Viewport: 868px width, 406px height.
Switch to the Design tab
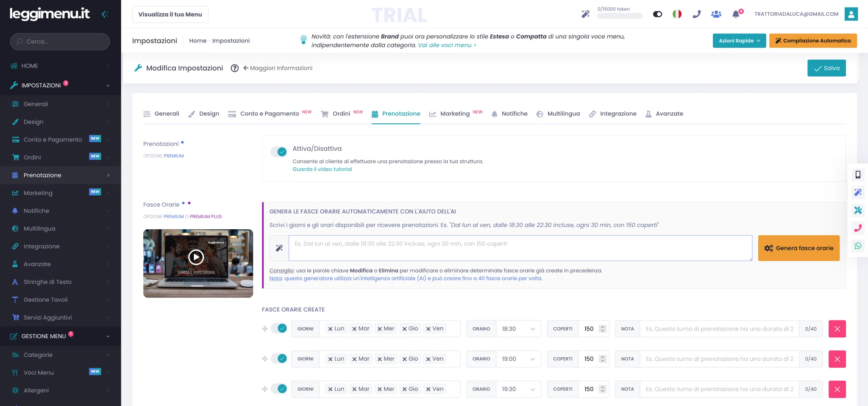204,114
